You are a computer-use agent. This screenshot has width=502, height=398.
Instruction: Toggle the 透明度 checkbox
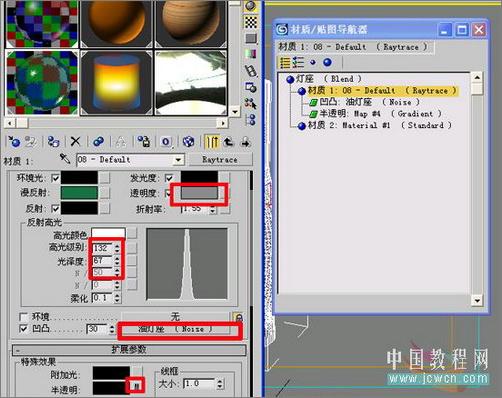click(x=169, y=193)
